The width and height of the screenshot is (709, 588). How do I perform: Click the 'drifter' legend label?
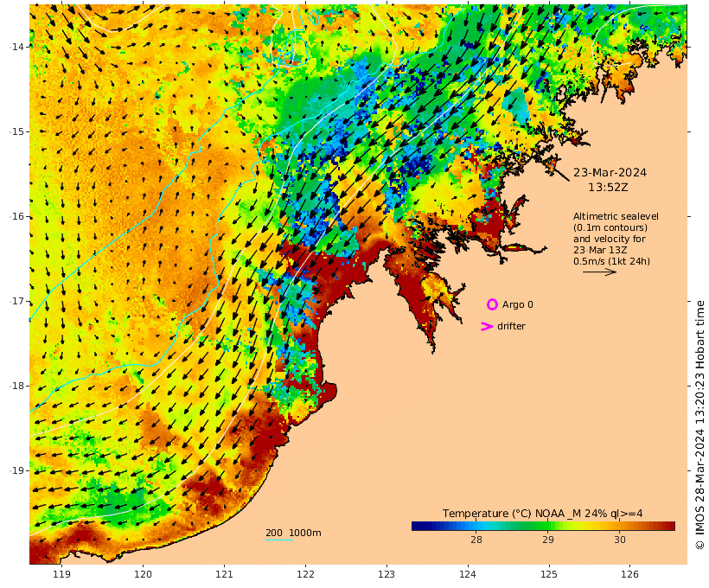click(x=511, y=326)
